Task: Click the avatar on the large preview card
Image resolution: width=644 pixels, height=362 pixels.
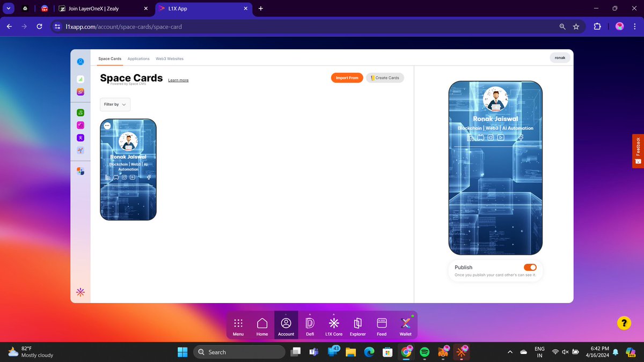Action: tap(495, 100)
